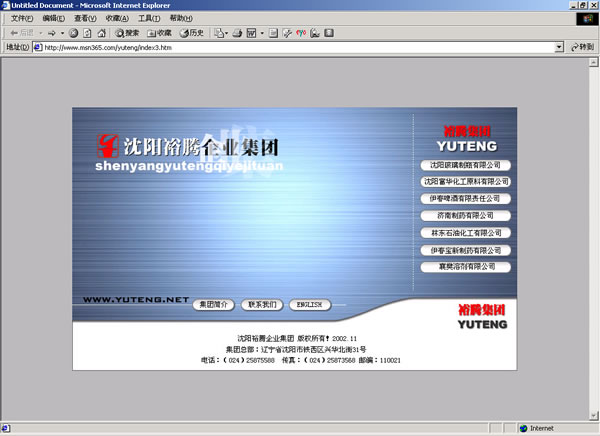The width and height of the screenshot is (600, 436).
Task: Click the IE icon in title bar
Action: click(x=5, y=5)
